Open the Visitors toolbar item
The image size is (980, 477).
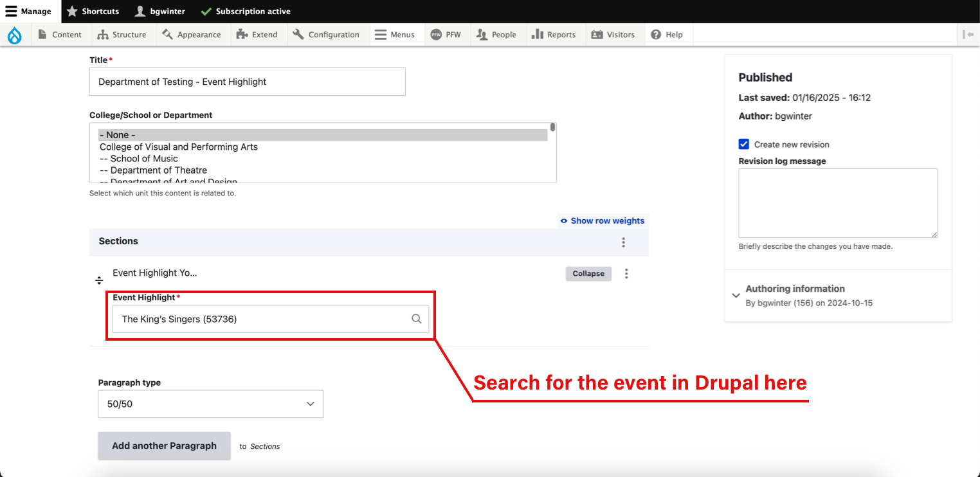coord(613,35)
